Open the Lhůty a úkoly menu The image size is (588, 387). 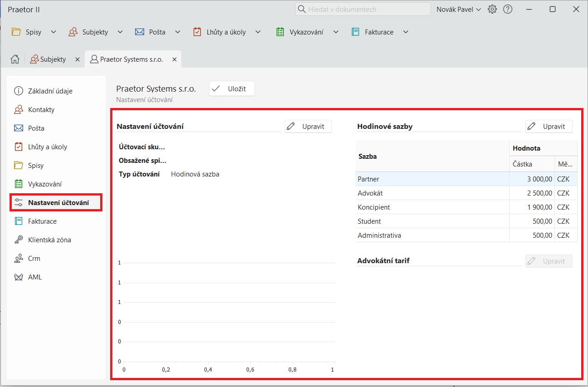click(225, 32)
